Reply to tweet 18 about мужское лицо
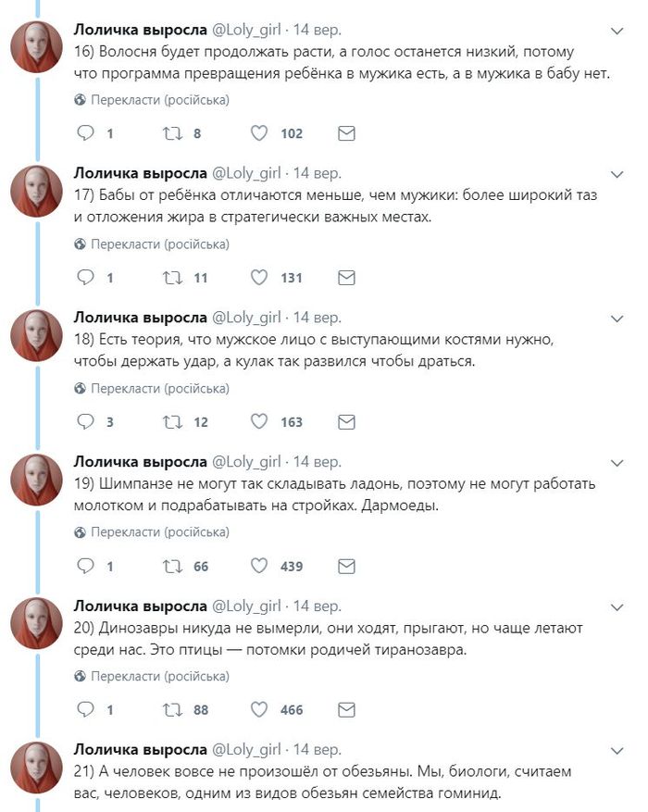 click(85, 422)
